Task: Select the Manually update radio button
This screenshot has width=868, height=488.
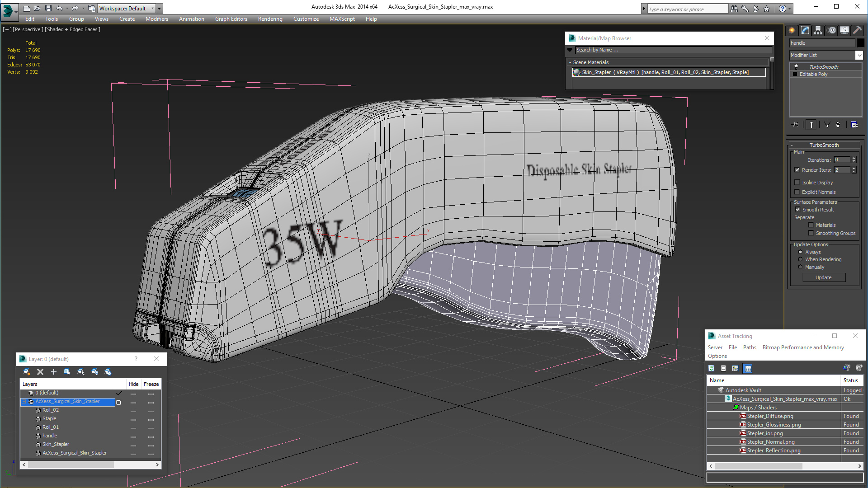Action: (x=800, y=267)
